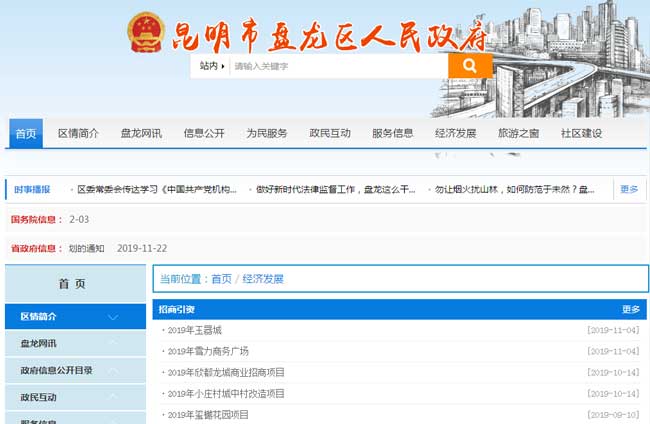Open the 区情简介 menu item
Screen dimensions: 650x424
[78, 133]
